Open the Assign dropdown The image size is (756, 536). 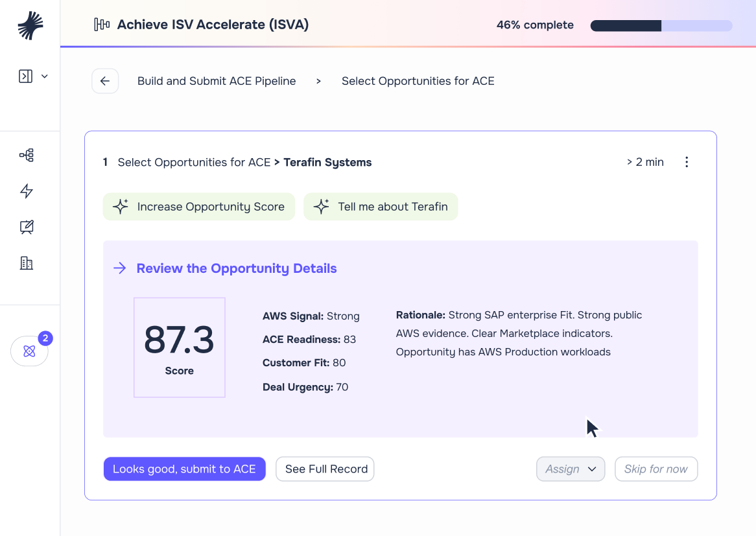pos(571,469)
